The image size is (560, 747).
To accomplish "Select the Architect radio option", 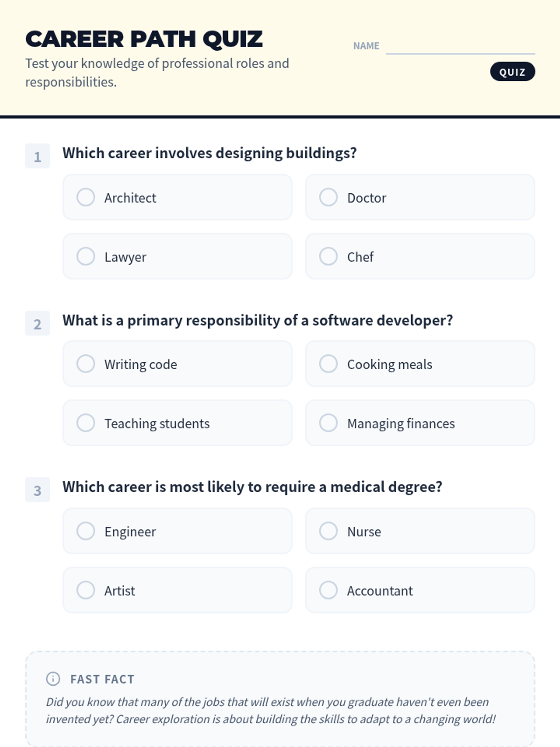I will coord(86,197).
